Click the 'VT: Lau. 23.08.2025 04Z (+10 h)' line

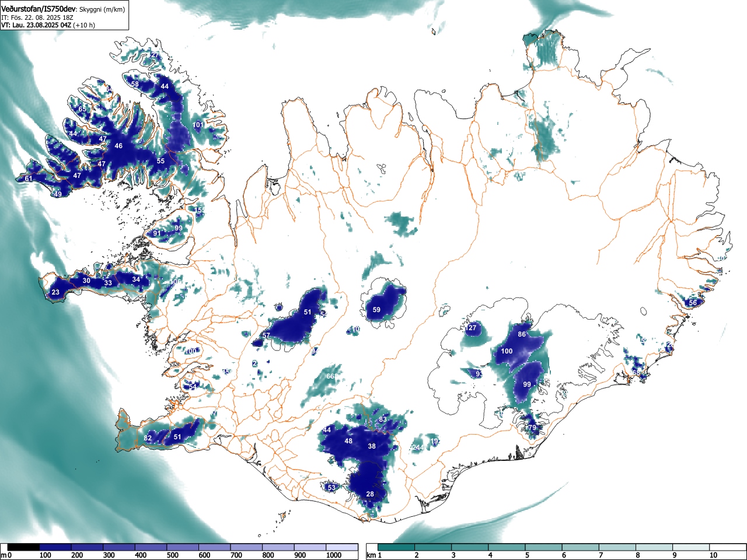tap(48, 25)
